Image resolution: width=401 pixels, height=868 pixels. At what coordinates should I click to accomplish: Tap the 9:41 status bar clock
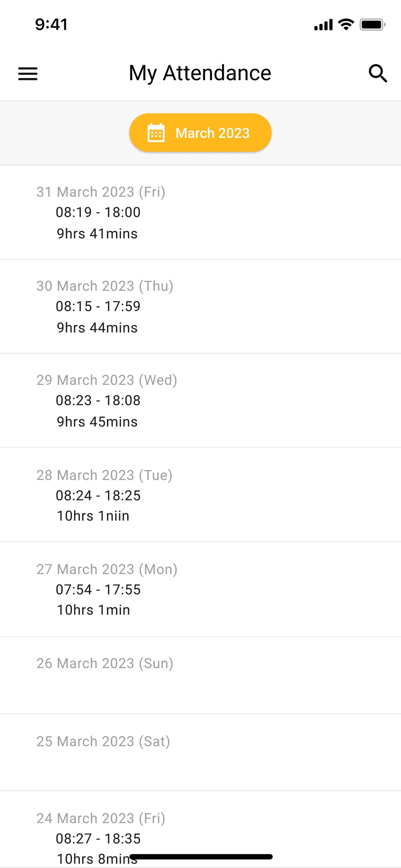click(51, 24)
